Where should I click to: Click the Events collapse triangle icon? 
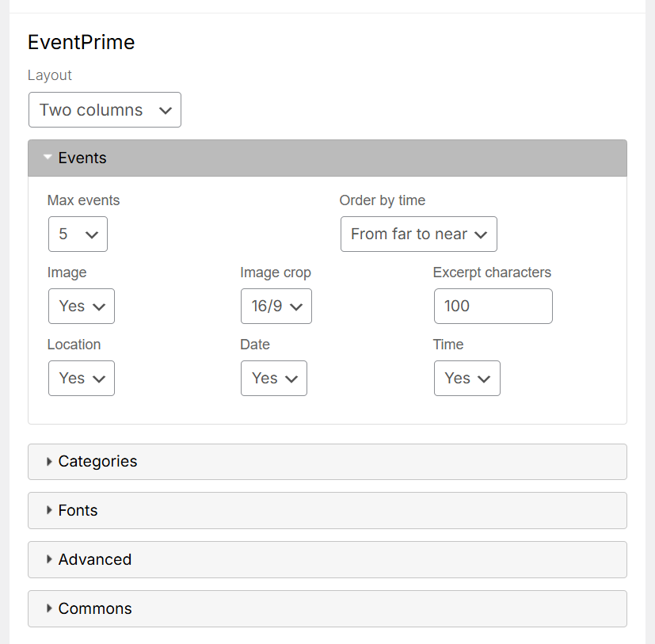click(48, 157)
